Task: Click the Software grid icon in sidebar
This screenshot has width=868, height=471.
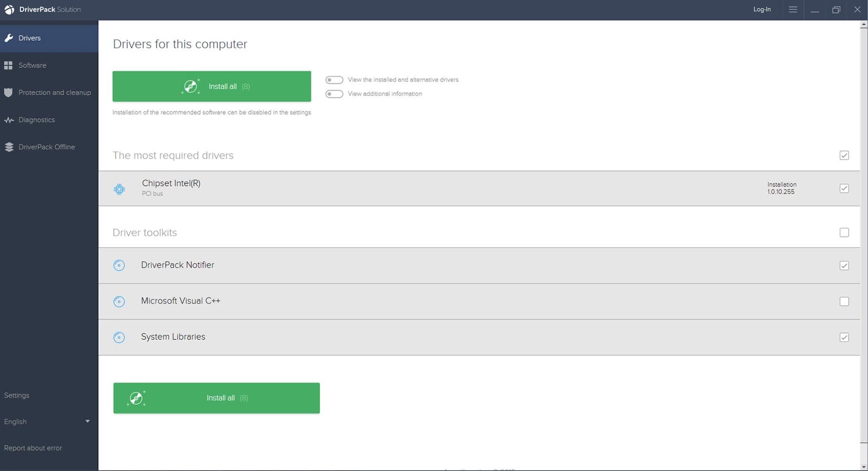Action: 8,65
